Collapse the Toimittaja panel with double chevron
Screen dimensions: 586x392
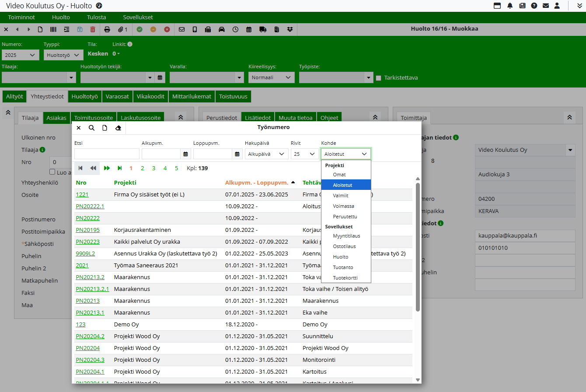pyautogui.click(x=569, y=117)
